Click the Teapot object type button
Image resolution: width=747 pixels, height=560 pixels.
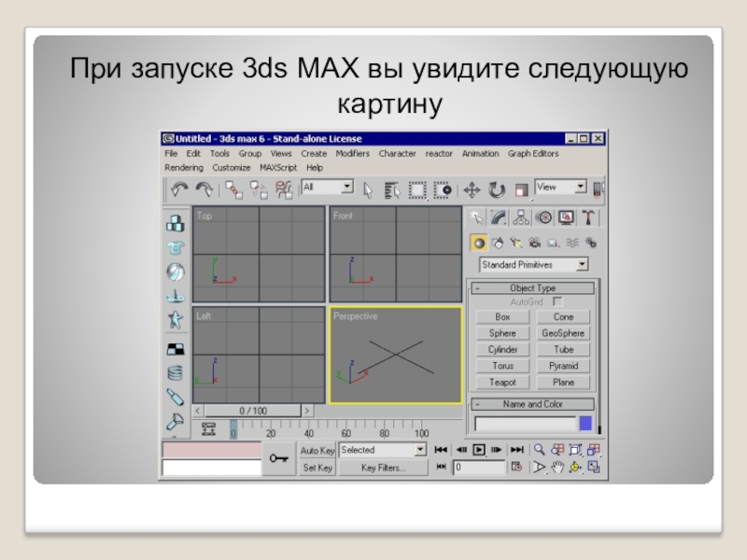(502, 383)
